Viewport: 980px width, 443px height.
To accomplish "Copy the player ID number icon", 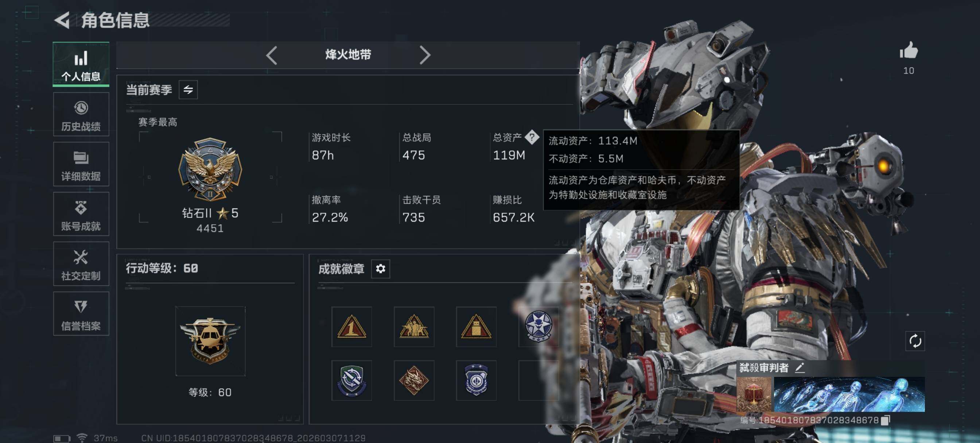I will click(x=885, y=420).
